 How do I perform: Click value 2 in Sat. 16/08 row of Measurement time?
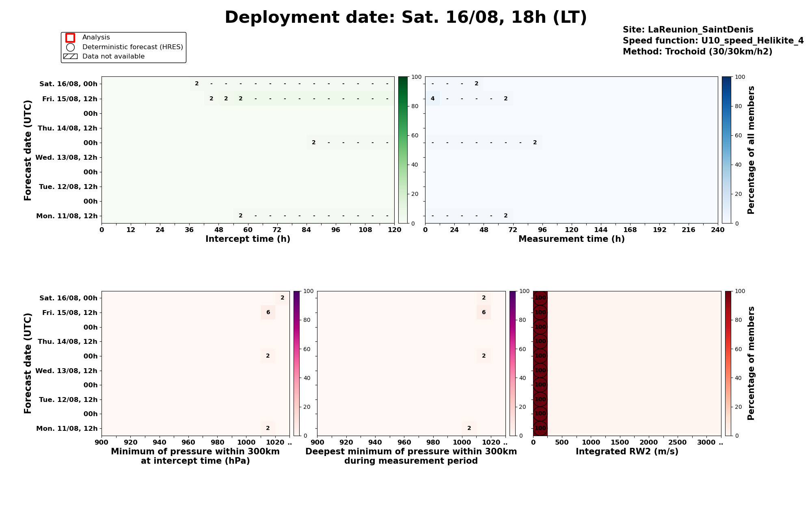476,84
